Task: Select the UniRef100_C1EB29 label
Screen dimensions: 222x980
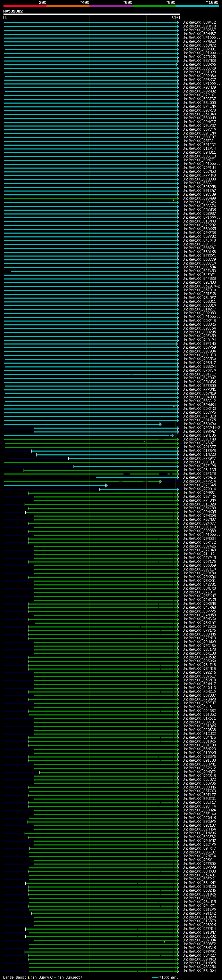Action: 199,504
